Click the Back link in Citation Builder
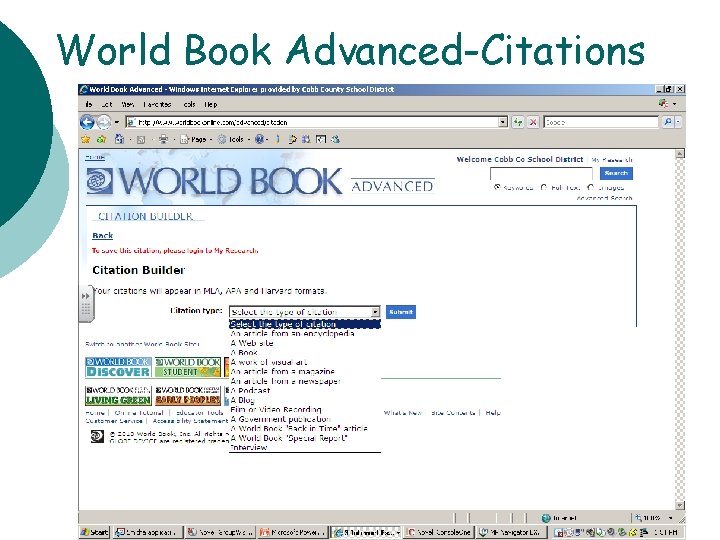The height and width of the screenshot is (540, 720). pyautogui.click(x=102, y=235)
